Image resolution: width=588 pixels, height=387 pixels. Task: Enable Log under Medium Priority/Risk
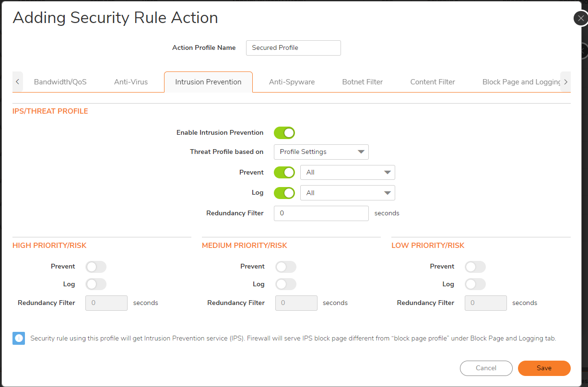pyautogui.click(x=285, y=284)
